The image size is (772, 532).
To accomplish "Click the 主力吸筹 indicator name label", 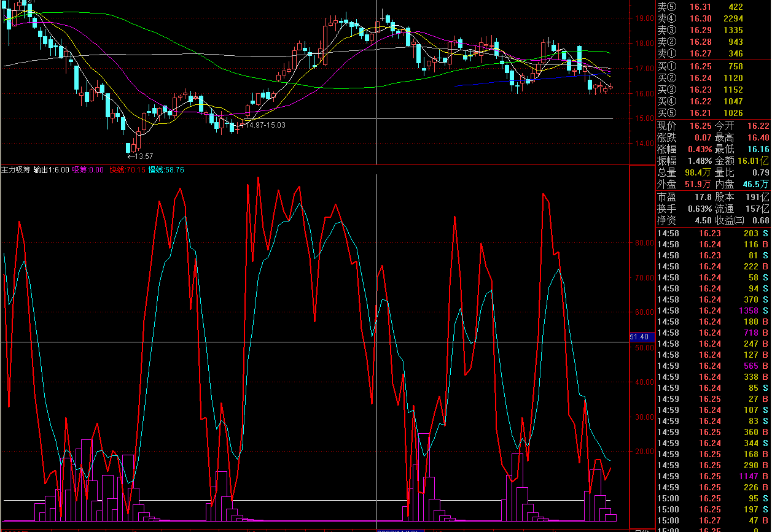I will [x=15, y=170].
